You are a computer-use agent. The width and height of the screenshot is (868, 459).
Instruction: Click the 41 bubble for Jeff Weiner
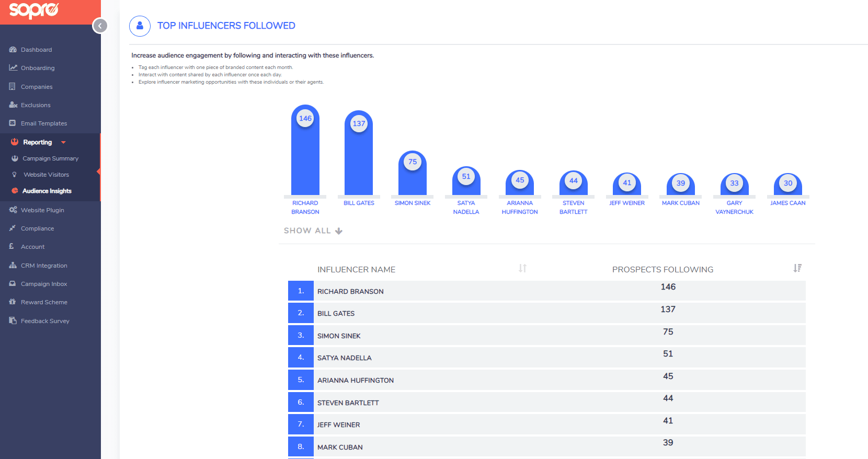(627, 182)
